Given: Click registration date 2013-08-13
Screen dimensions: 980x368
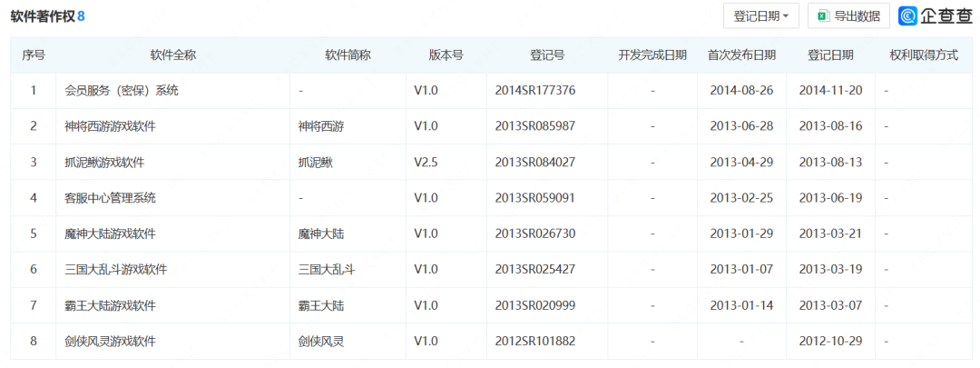Looking at the screenshot, I should pos(830,162).
